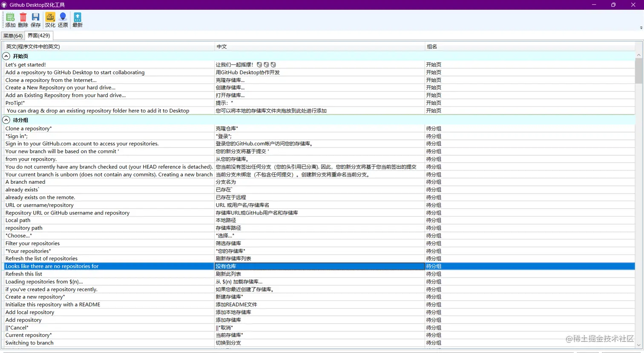Screen dimensions: 644x353
Task: Switch to the 菜单(64) tab
Action: click(13, 36)
